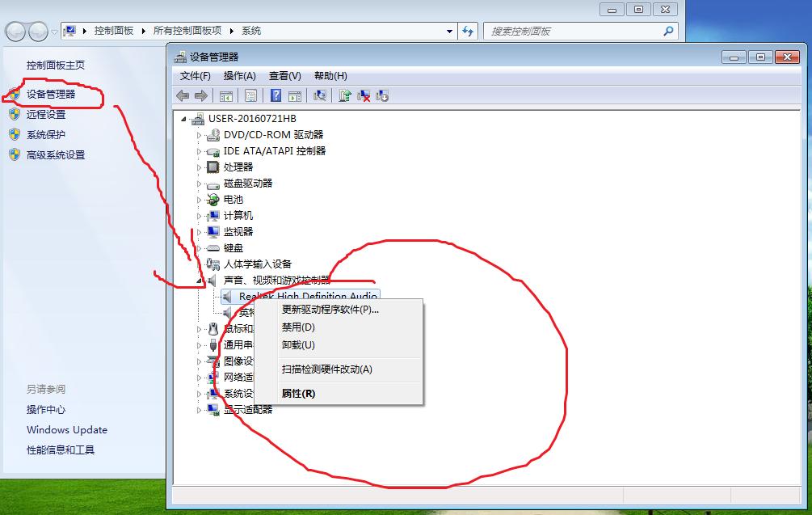812x515 pixels.
Task: Open the 高级系统设置 link
Action: tap(56, 155)
